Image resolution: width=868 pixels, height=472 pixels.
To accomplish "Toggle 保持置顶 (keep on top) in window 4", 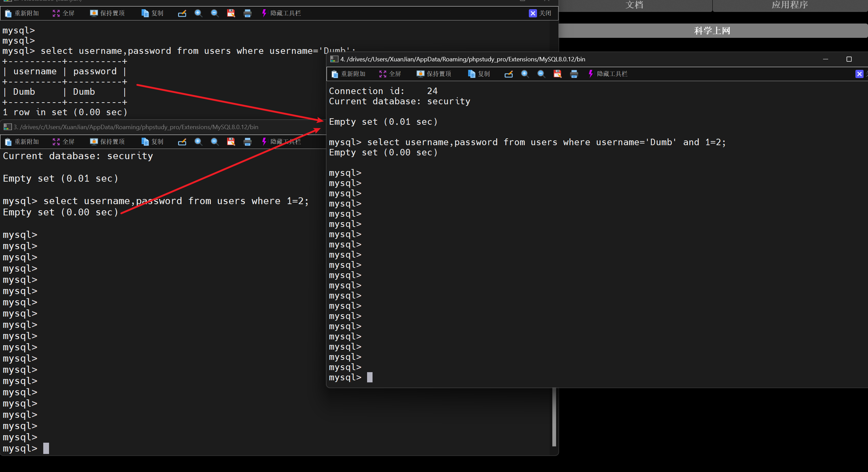I will click(434, 74).
